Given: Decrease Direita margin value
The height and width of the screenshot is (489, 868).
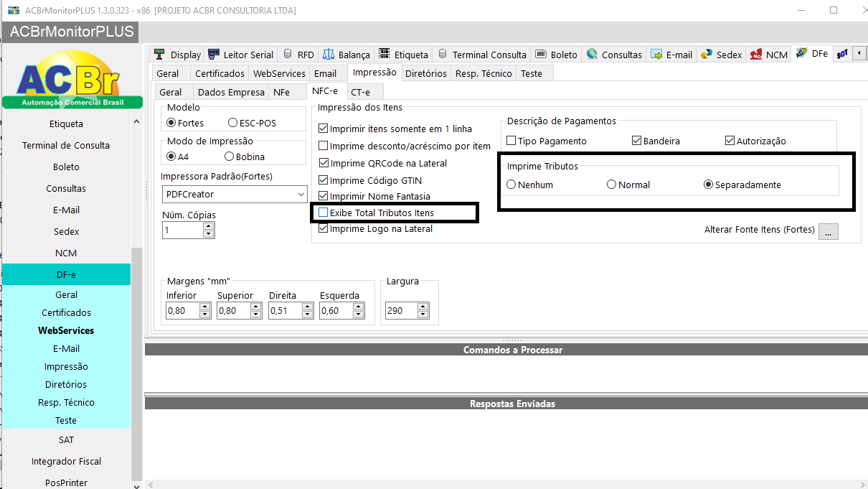Looking at the screenshot, I should [308, 315].
